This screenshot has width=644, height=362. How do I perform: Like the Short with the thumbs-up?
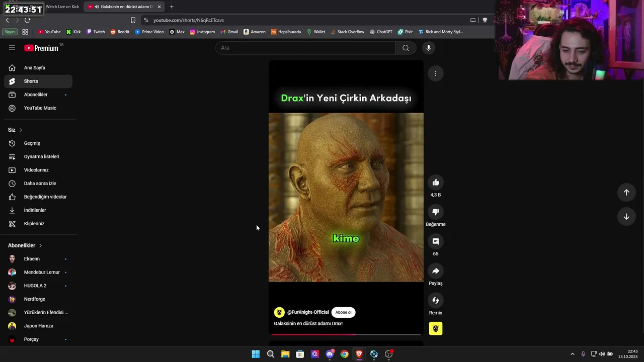(436, 183)
